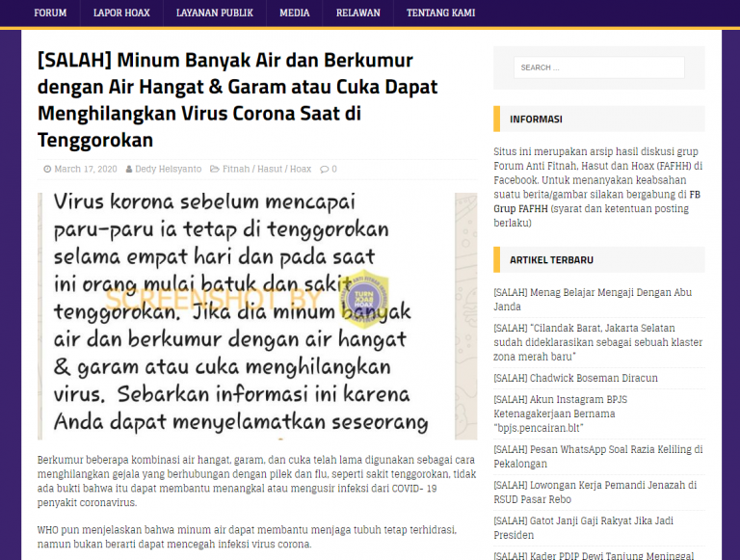This screenshot has width=740, height=560.
Task: Open article Lowongan Kerja Pemandi Jenazah RSUD
Action: click(x=595, y=492)
